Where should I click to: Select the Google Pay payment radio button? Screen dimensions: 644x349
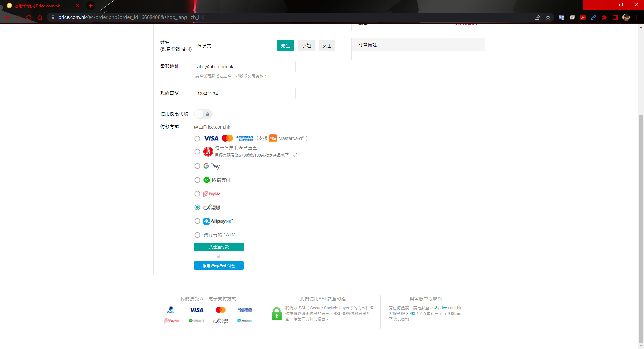click(x=197, y=166)
